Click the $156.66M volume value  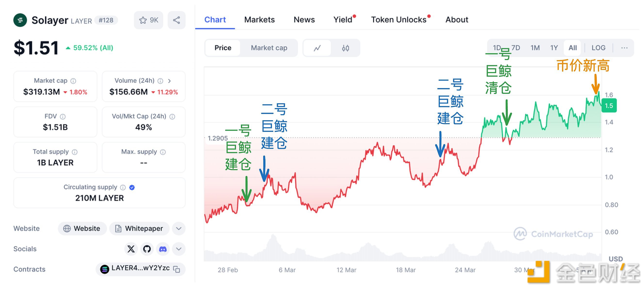(128, 92)
